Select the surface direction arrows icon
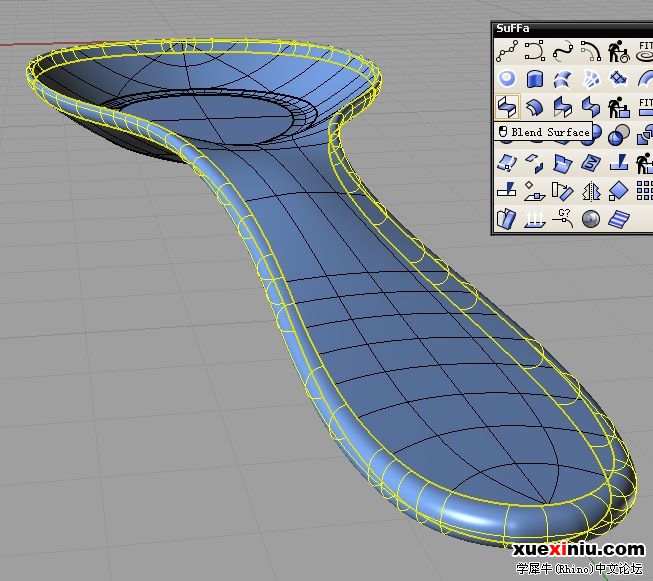653x581 pixels. (535, 219)
